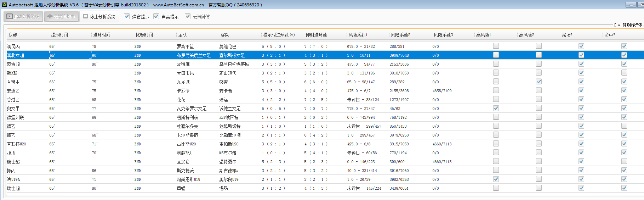
Task: Sort by the 联赛 column header
Action: coord(13,35)
